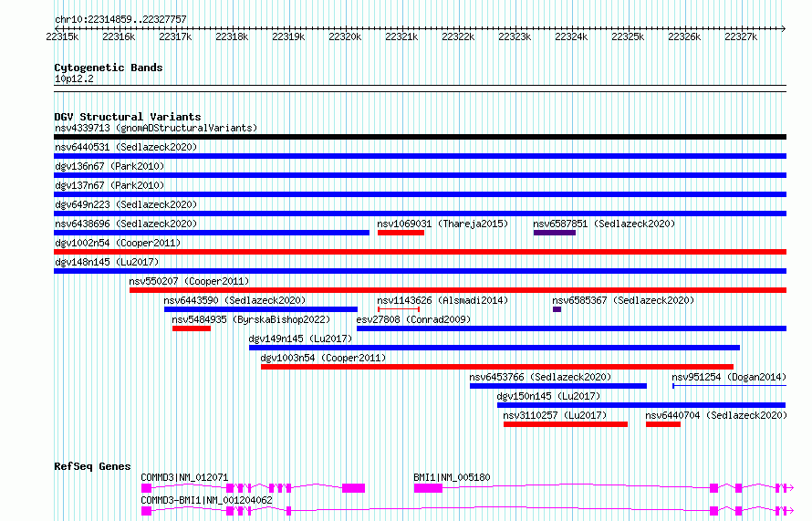The height and width of the screenshot is (521, 812).
Task: Click the small purple nsv6585367 variant block
Action: [x=557, y=309]
